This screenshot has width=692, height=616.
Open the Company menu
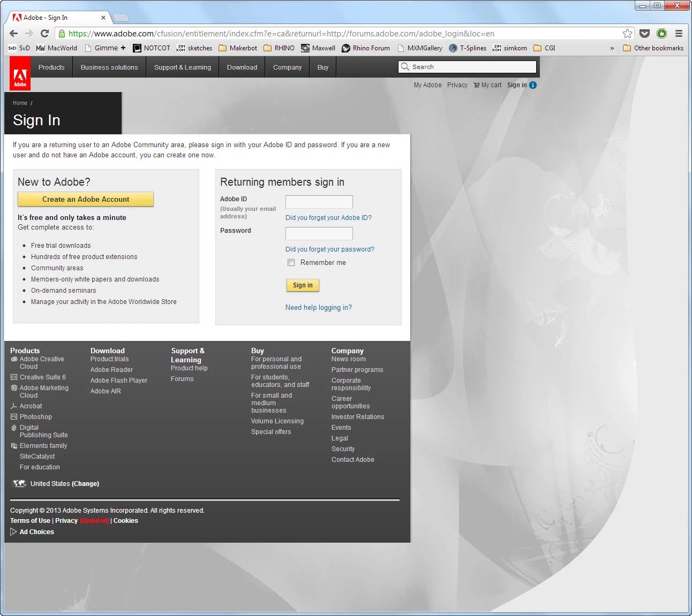[287, 67]
